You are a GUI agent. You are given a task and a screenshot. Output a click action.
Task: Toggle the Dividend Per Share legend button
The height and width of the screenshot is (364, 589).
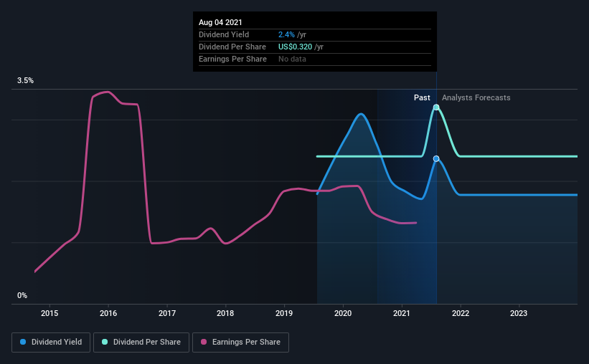(x=141, y=343)
